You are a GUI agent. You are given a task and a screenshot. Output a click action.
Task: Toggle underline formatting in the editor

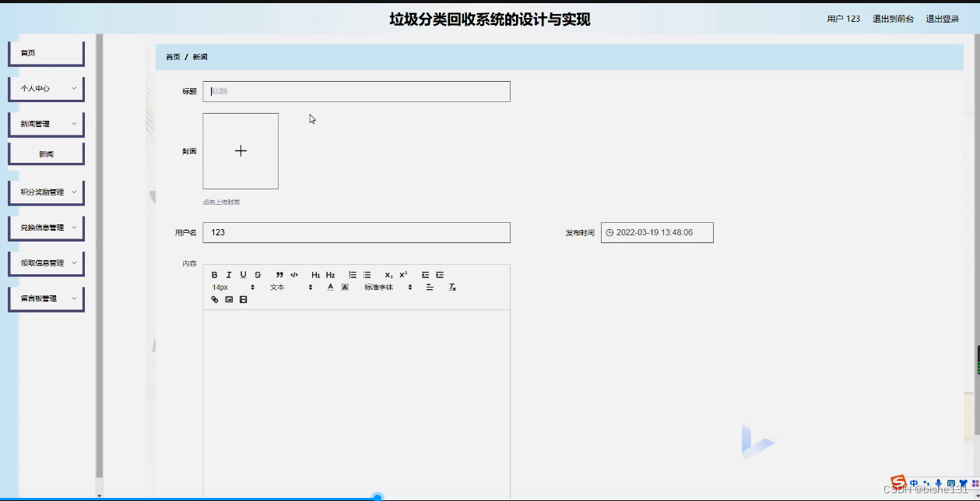coord(243,274)
